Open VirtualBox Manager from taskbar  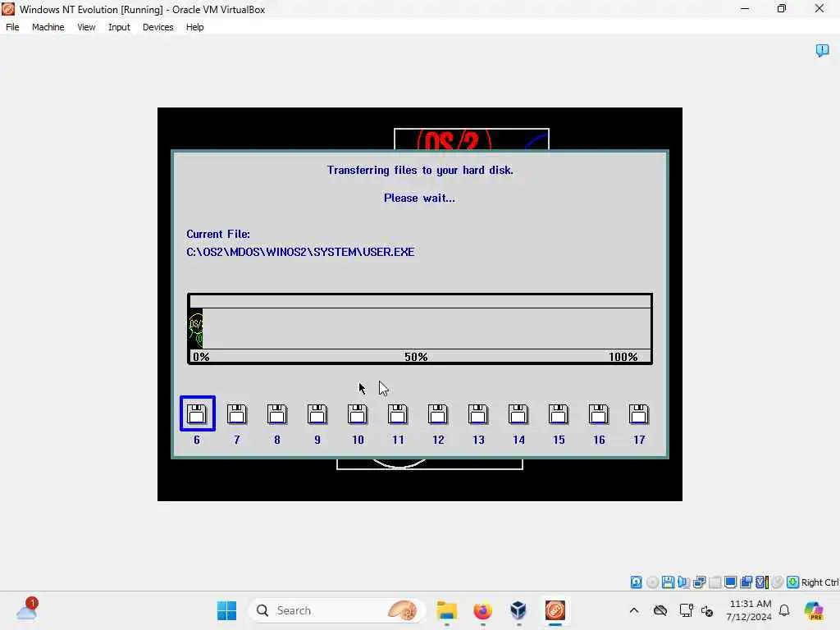(518, 610)
